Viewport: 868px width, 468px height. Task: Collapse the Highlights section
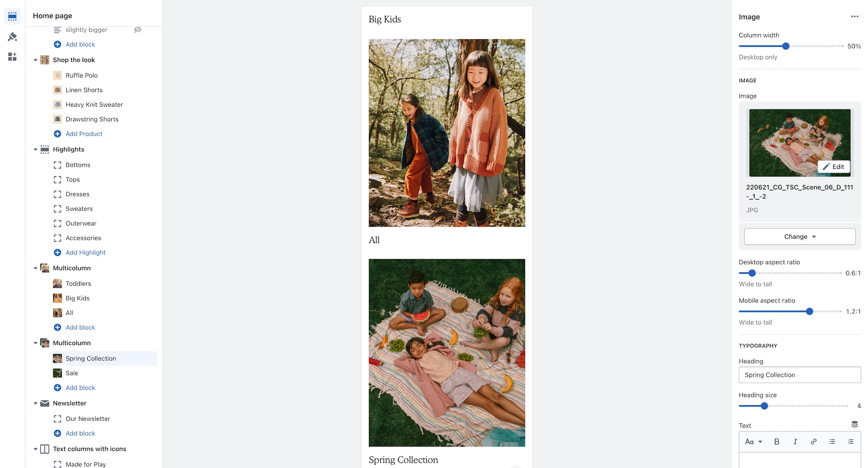coord(36,149)
